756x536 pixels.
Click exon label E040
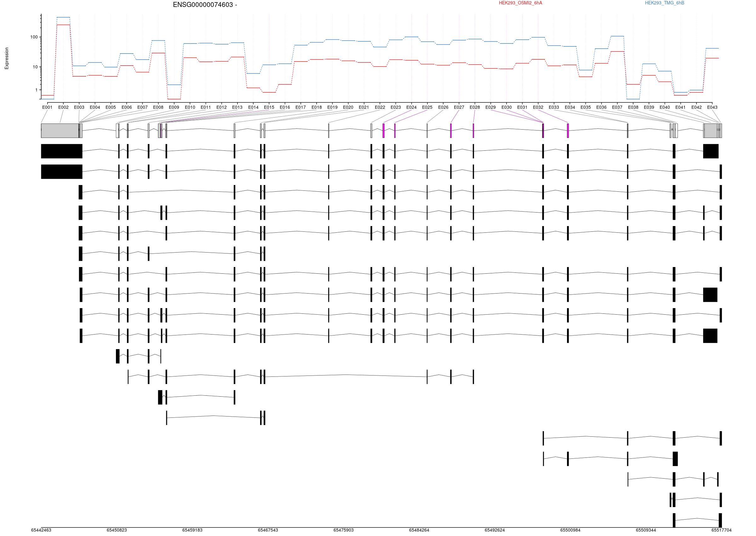(665, 107)
